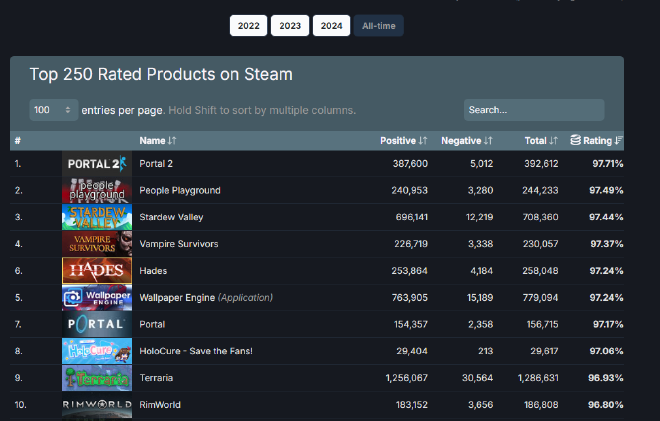This screenshot has height=421, width=660.
Task: Switch to the 2022 year tab
Action: click(x=248, y=26)
